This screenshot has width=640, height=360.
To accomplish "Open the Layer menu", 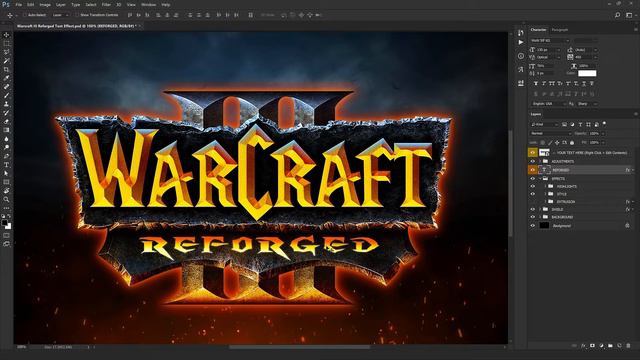I will pos(60,4).
